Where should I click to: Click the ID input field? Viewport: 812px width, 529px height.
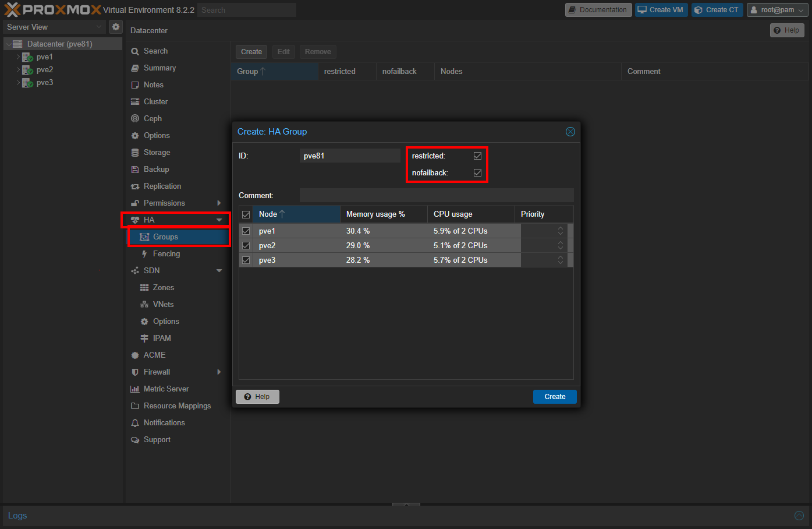pos(350,156)
